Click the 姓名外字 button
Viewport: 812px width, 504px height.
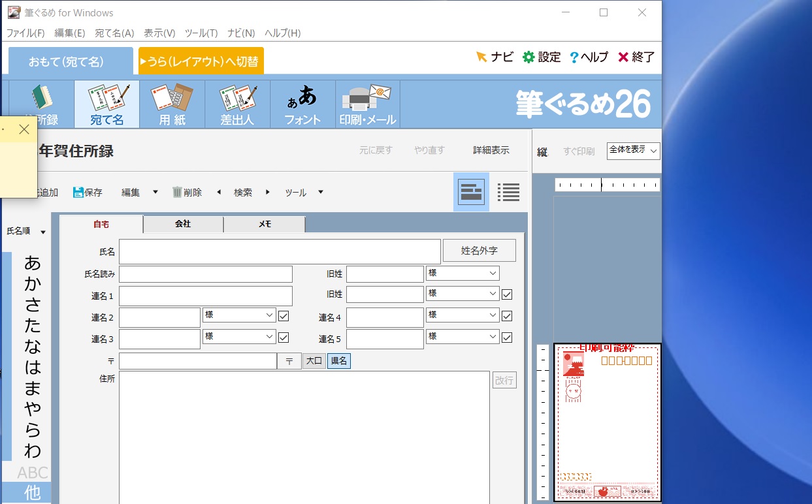coord(479,250)
